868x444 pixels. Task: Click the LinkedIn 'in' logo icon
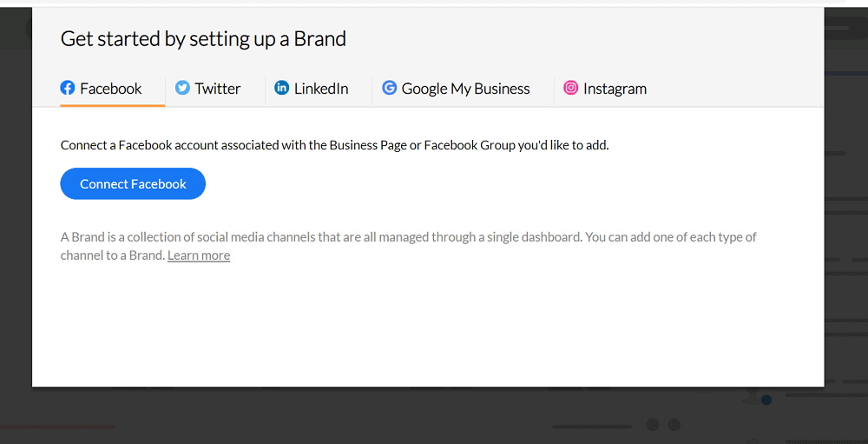point(282,88)
